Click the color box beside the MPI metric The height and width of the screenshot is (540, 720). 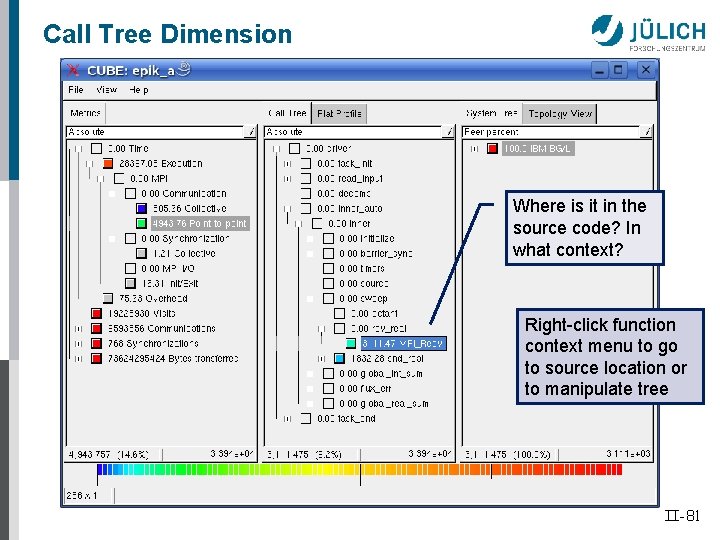(x=119, y=179)
